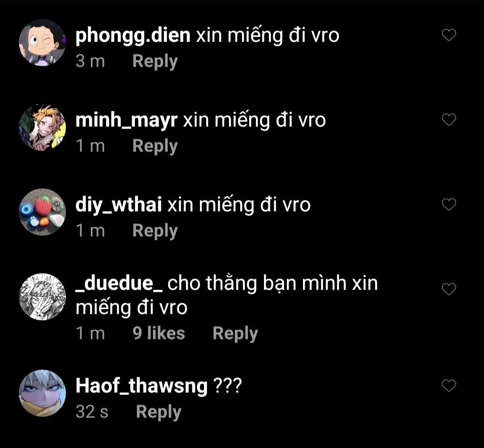Reply to minh_mayr's comment

tap(155, 146)
